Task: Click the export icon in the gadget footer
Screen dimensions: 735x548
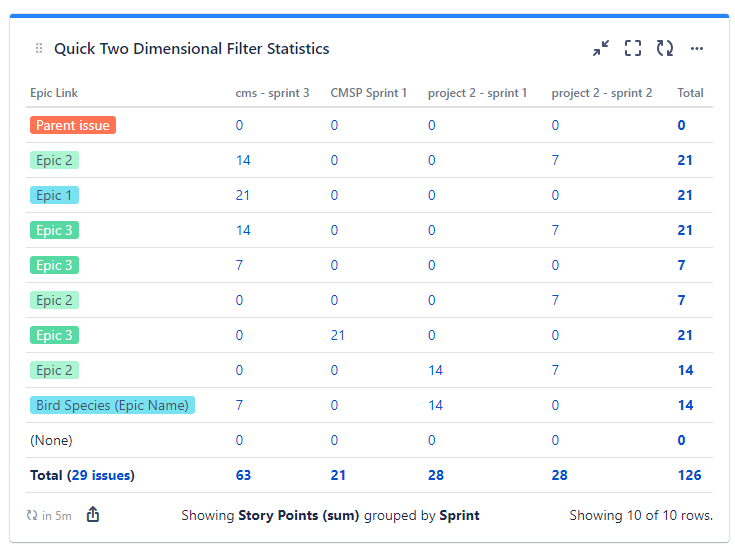Action: pyautogui.click(x=93, y=514)
